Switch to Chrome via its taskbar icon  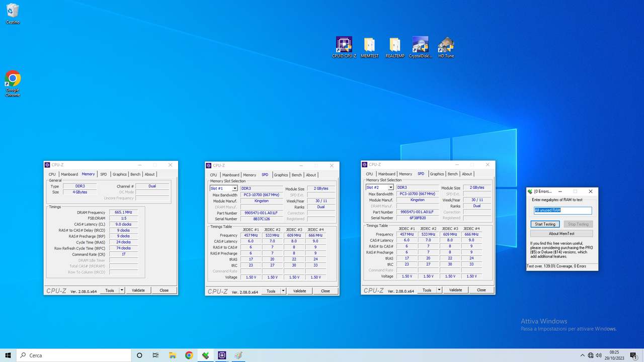pyautogui.click(x=189, y=355)
